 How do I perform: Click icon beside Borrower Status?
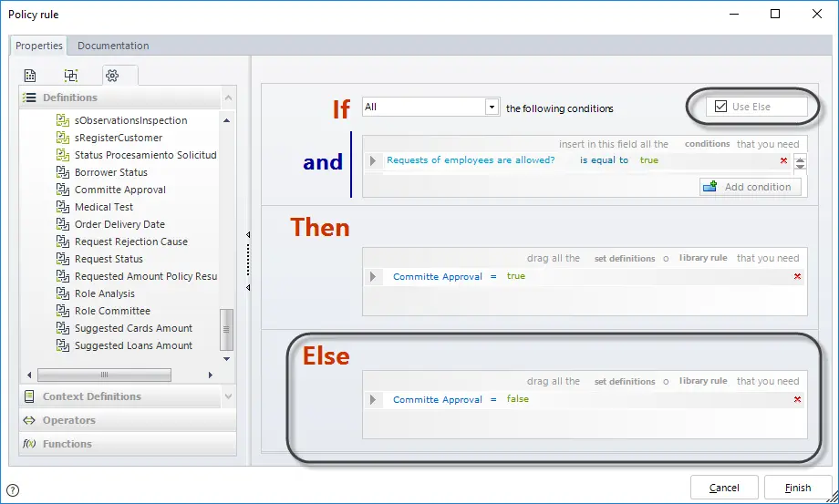click(63, 172)
